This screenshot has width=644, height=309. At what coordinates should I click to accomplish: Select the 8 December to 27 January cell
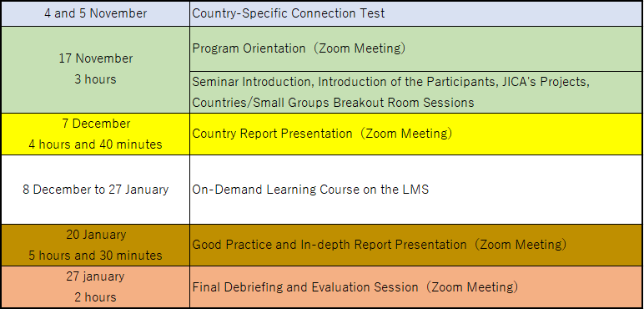95,190
